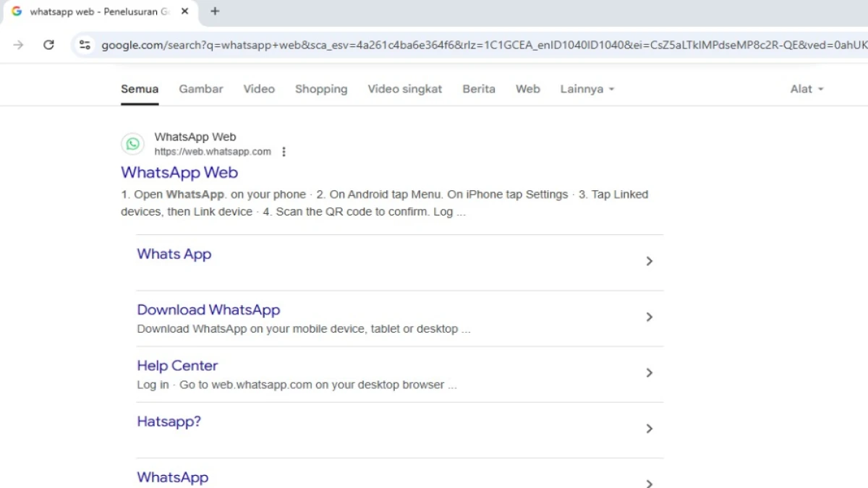
Task: Open the Shopping results tab
Action: [321, 89]
